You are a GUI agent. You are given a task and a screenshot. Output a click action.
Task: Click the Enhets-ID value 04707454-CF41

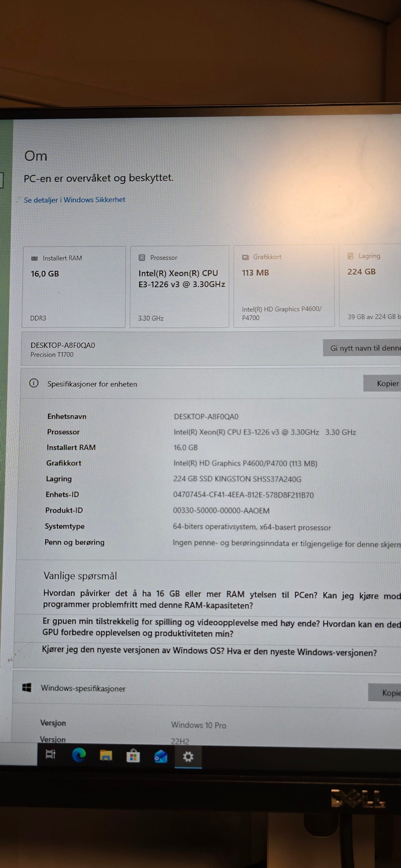tap(243, 495)
